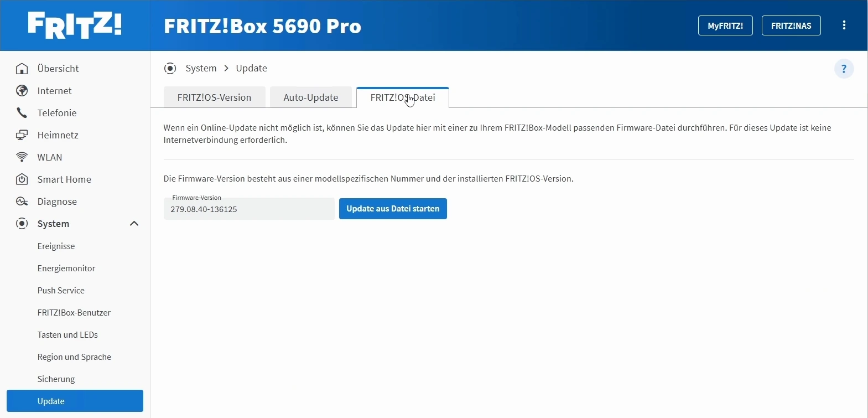This screenshot has width=868, height=418.
Task: Click the Update breadcrumb text
Action: (x=252, y=68)
